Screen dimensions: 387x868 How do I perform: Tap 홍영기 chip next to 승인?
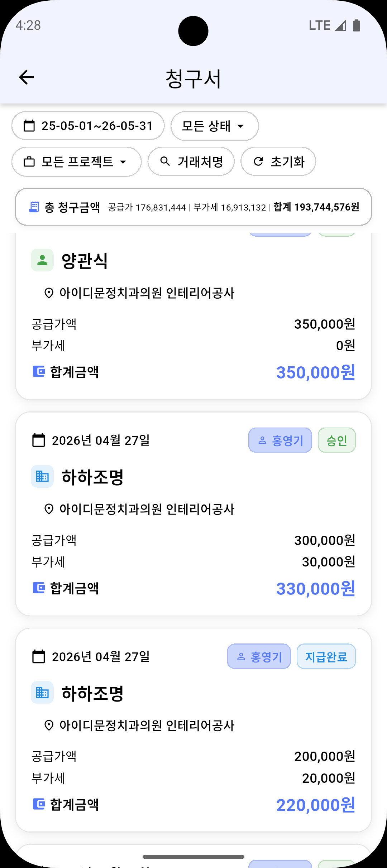click(280, 440)
